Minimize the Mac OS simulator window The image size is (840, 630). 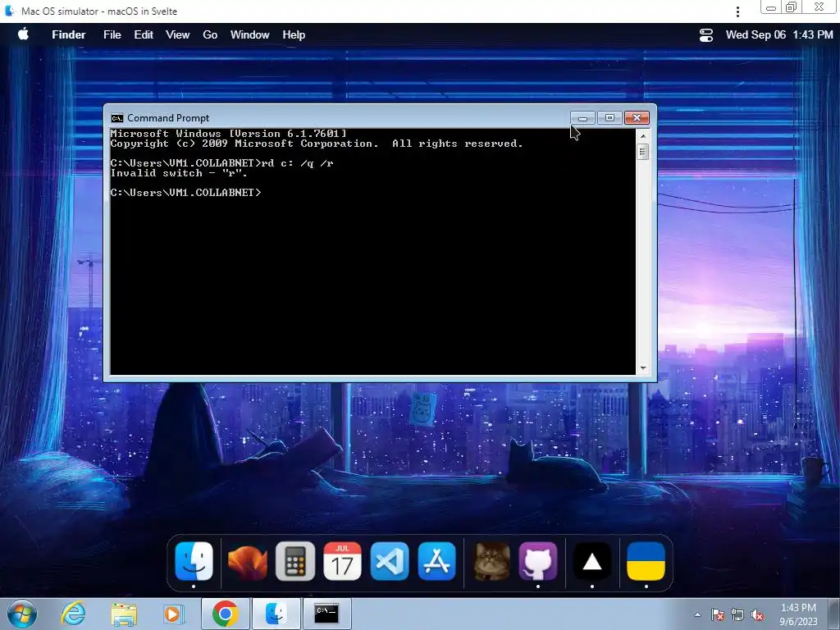[x=771, y=7]
